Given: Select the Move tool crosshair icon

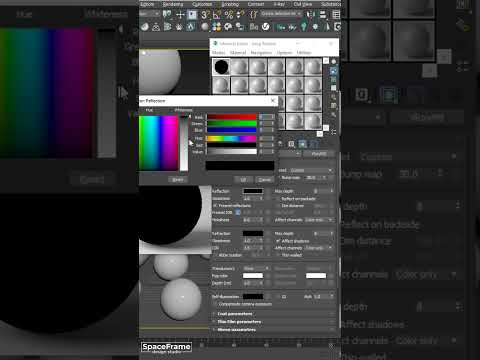Looking at the screenshot, I should (x=180, y=15).
